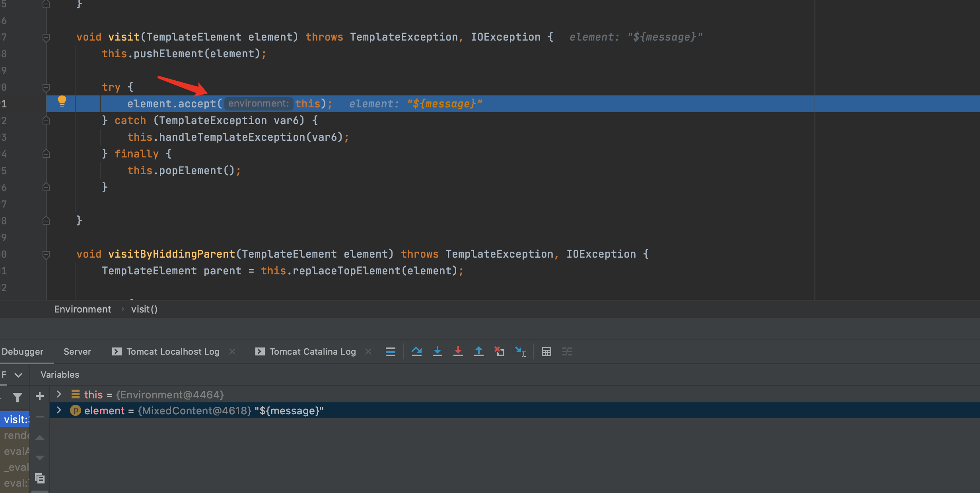Image resolution: width=980 pixels, height=493 pixels.
Task: Click the duplicate watch copy icon
Action: (40, 478)
